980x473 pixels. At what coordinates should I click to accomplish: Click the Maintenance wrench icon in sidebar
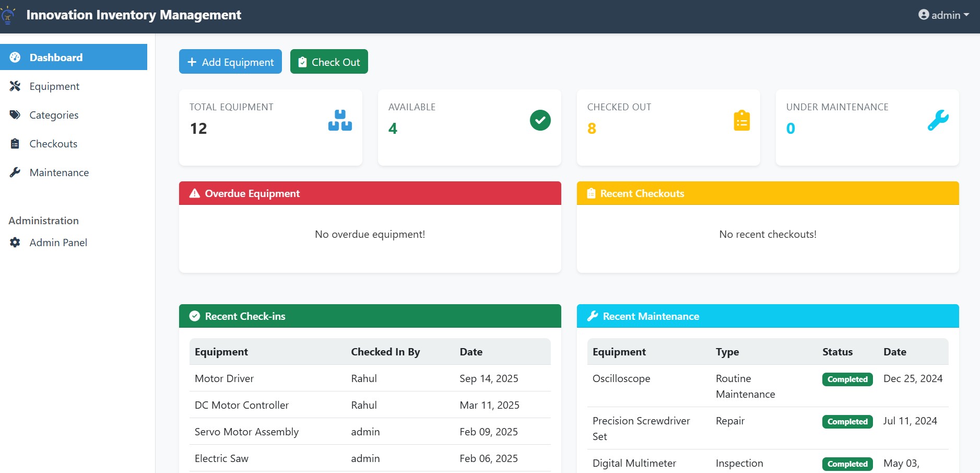click(15, 172)
